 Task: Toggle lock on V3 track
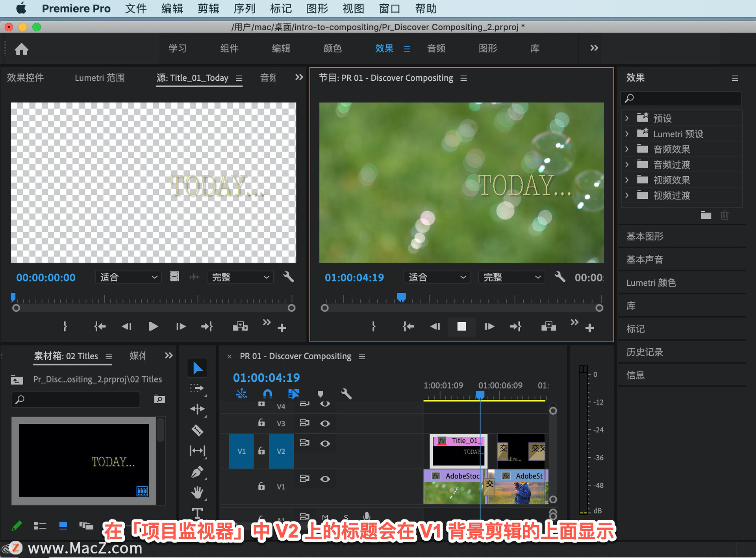tap(261, 423)
